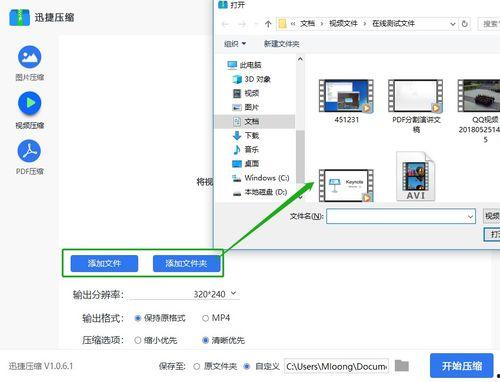The width and height of the screenshot is (500, 382).
Task: Select Windows (C:) drive in tree
Action: pos(261,178)
